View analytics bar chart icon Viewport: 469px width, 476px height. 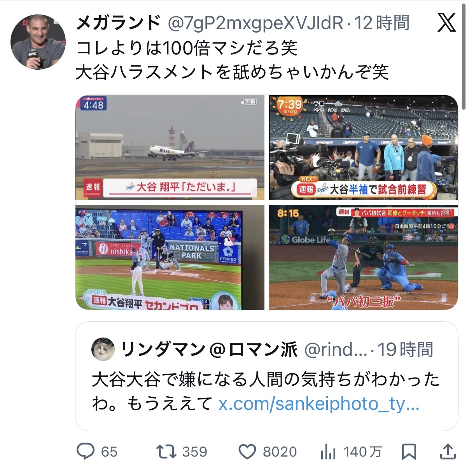click(x=328, y=452)
